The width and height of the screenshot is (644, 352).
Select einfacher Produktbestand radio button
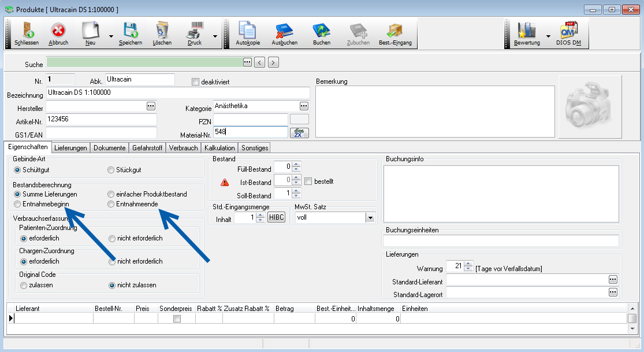click(x=111, y=194)
